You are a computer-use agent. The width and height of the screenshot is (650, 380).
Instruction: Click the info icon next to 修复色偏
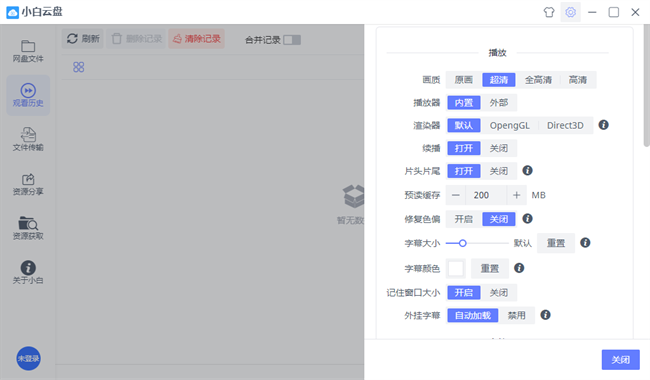[527, 218]
